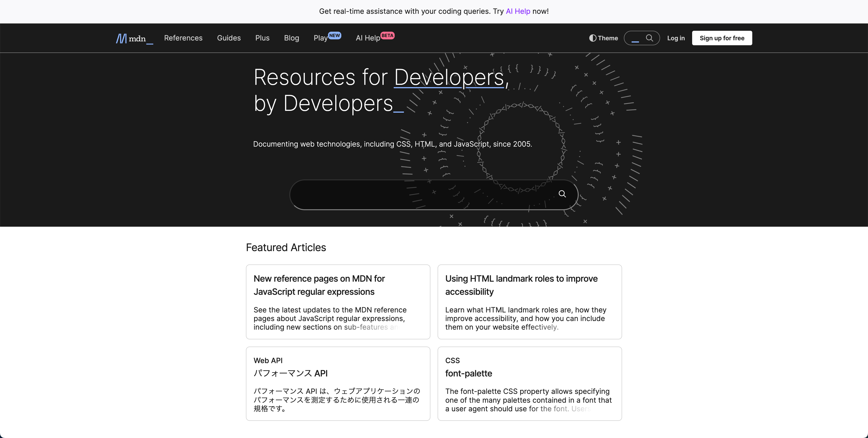Image resolution: width=868 pixels, height=438 pixels.
Task: Click the header search magnifier icon
Action: pyautogui.click(x=649, y=38)
